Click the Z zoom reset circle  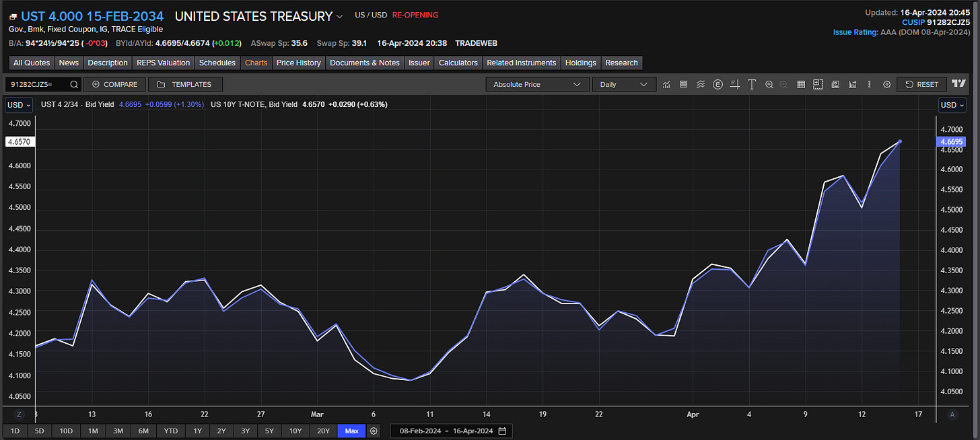point(19,414)
